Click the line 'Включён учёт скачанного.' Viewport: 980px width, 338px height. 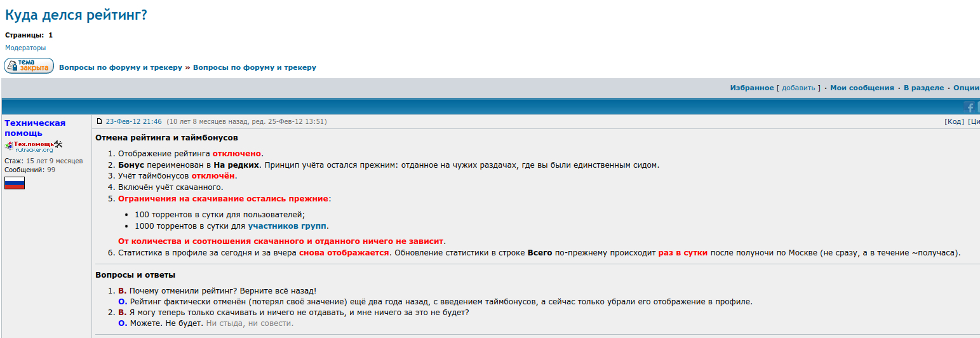pos(171,187)
